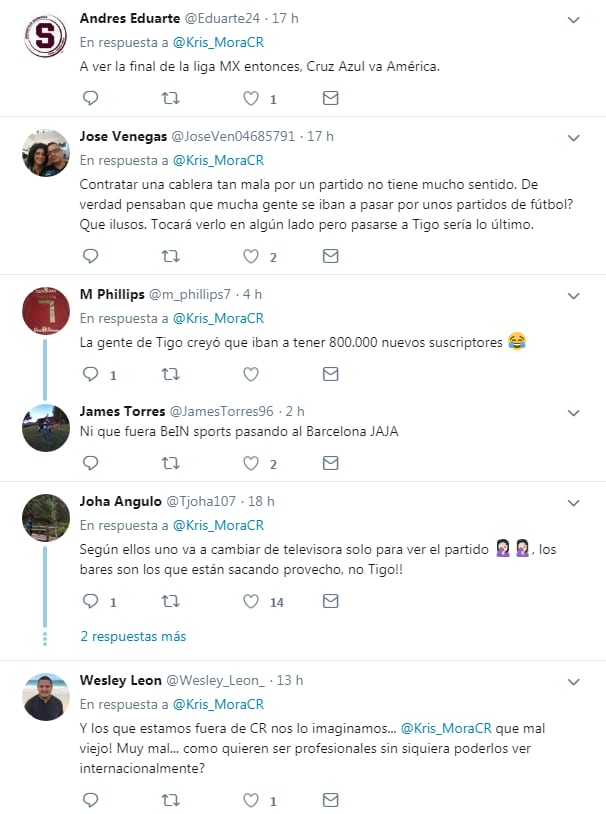Show 2 respuestas más

[x=133, y=636]
